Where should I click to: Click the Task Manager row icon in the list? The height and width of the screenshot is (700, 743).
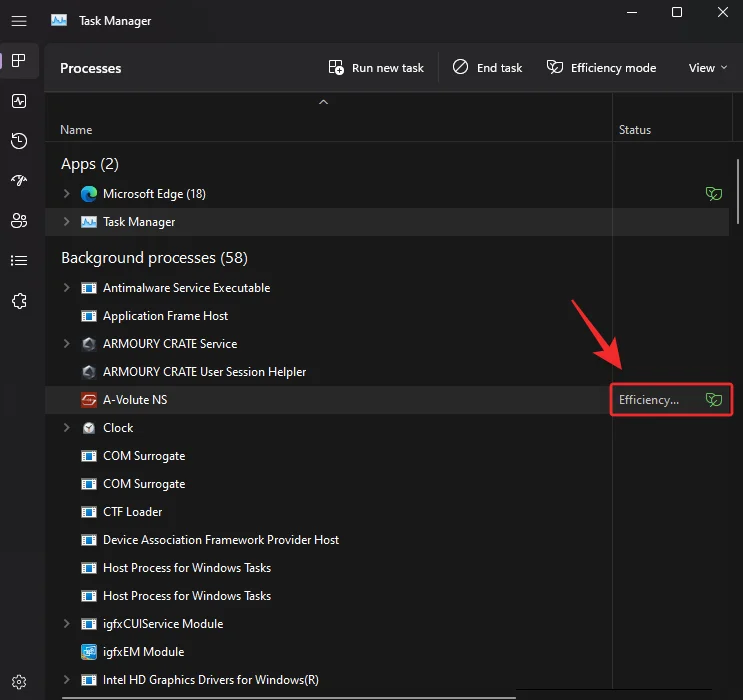pos(89,222)
